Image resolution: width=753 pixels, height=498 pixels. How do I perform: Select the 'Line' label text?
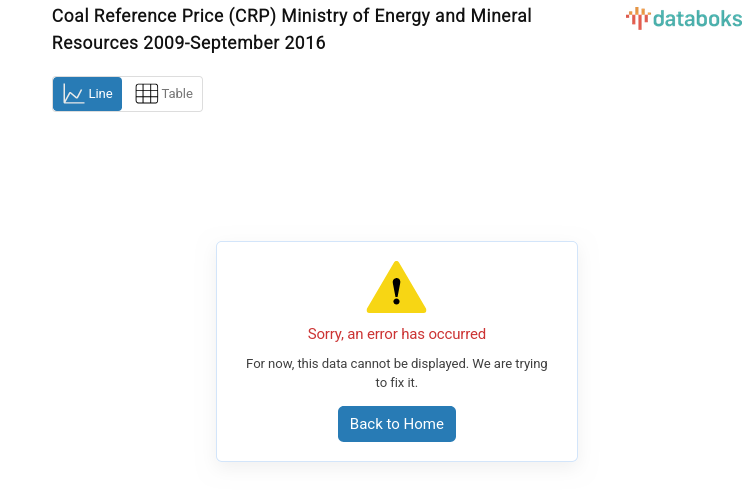(100, 94)
